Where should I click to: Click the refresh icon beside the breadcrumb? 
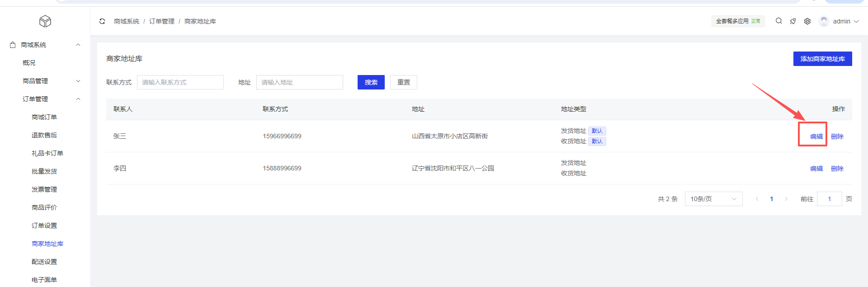coord(102,21)
